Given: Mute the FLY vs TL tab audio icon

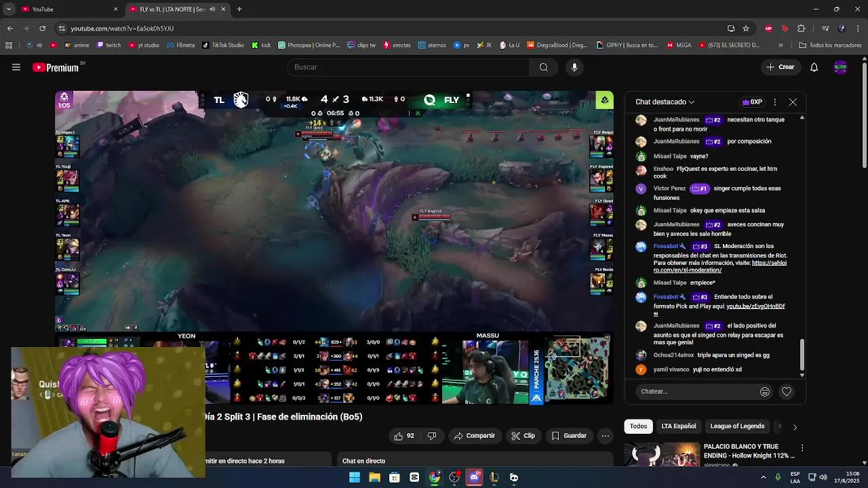Looking at the screenshot, I should pyautogui.click(x=212, y=9).
